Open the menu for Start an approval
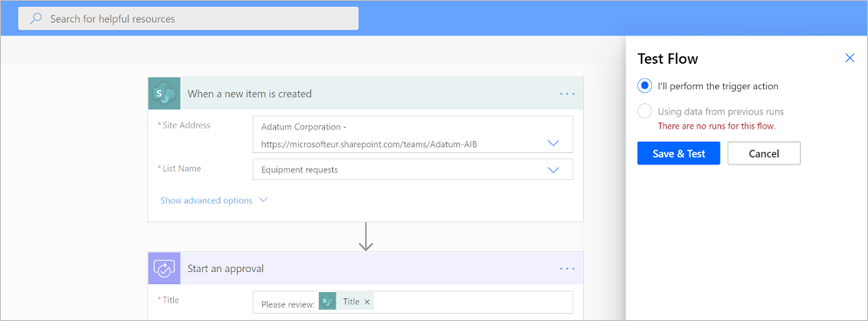Image resolution: width=868 pixels, height=321 pixels. pyautogui.click(x=567, y=269)
